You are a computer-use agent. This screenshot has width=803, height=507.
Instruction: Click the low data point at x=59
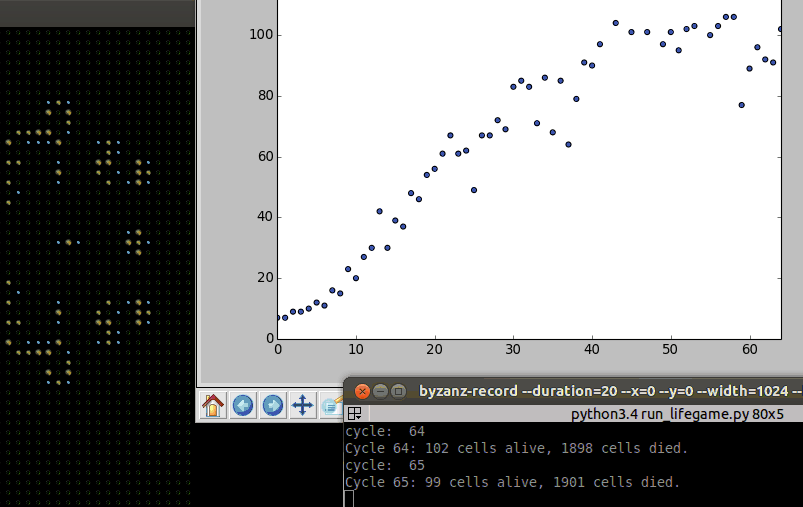[x=741, y=105]
